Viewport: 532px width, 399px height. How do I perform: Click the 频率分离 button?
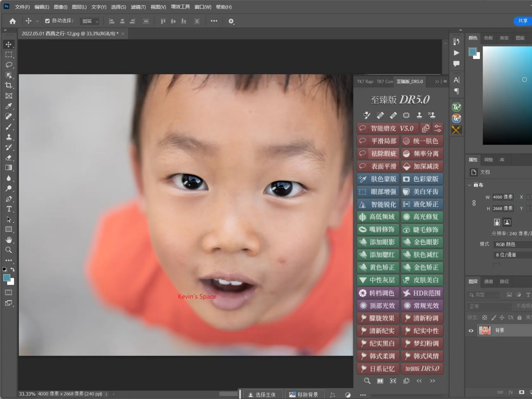click(422, 154)
